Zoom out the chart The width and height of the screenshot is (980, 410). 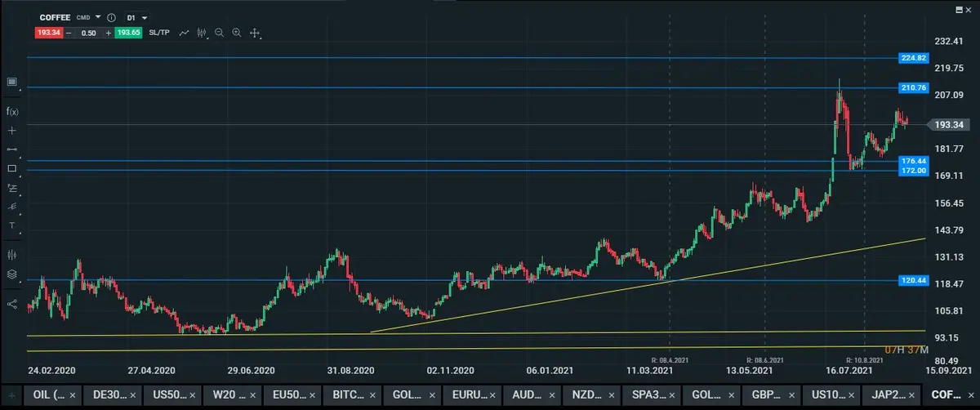(220, 33)
